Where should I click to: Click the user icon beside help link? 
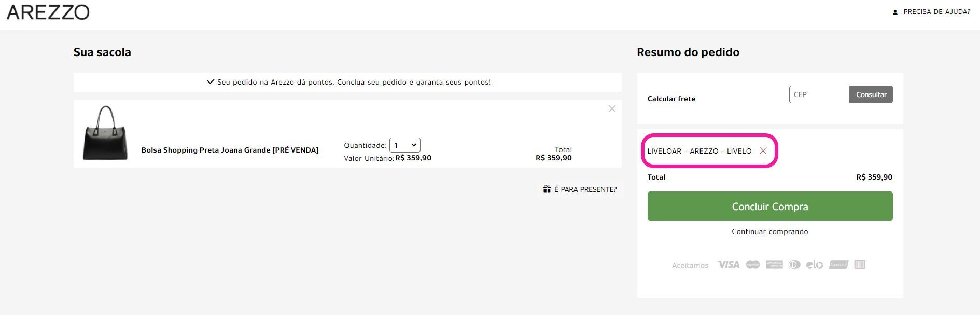tap(895, 12)
